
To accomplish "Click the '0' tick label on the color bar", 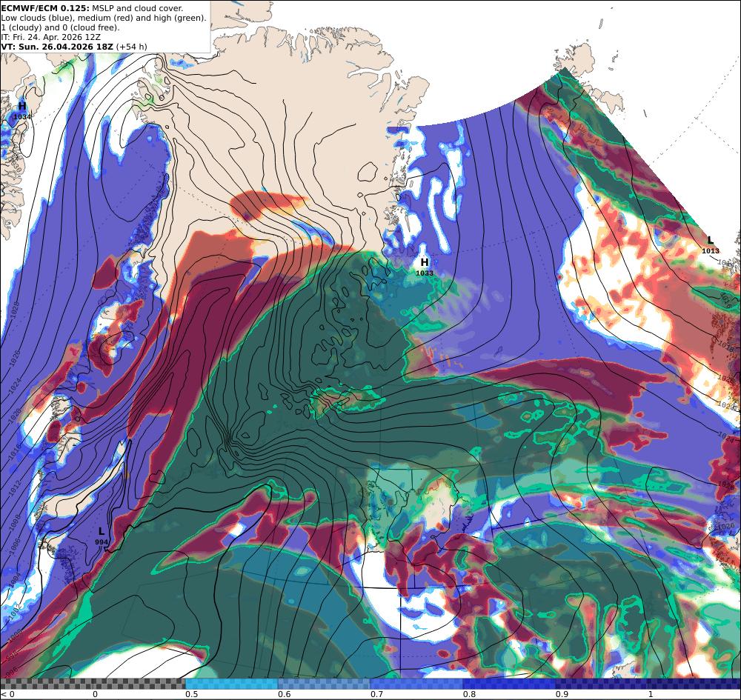I will (95, 694).
